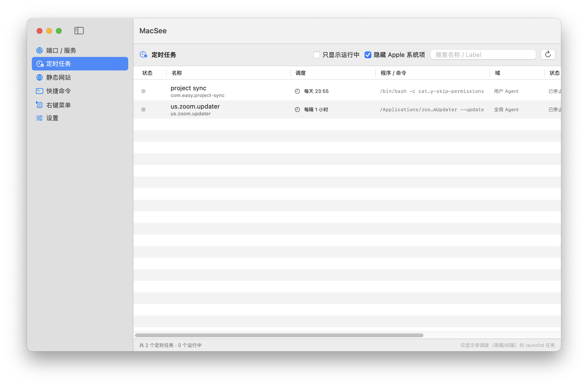Click the 全局 Agent domain cell

coord(506,110)
